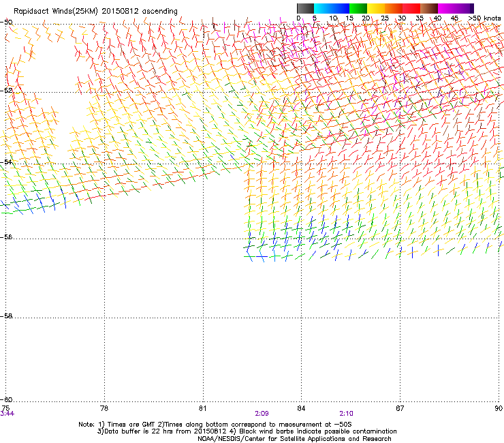This screenshot has height=443, width=504.
Task: Click the purple '2:10' swath time
Action: (346, 414)
